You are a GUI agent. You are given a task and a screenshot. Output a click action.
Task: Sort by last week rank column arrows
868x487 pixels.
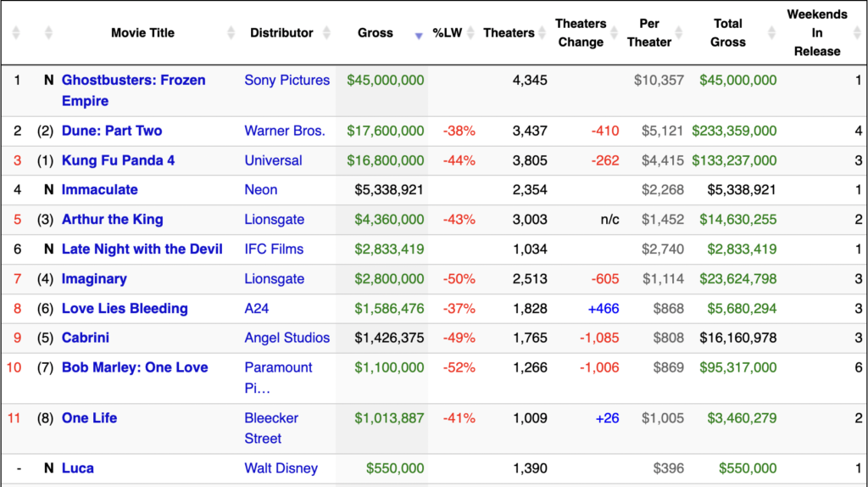[48, 33]
